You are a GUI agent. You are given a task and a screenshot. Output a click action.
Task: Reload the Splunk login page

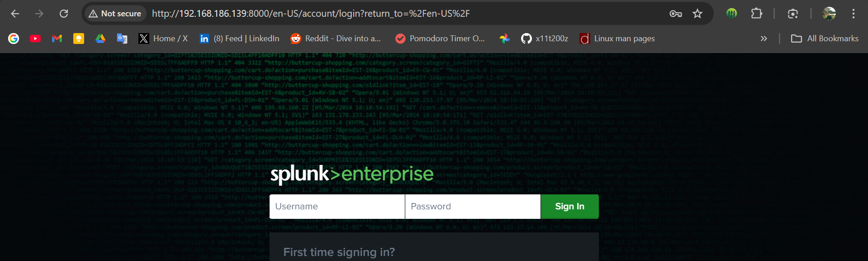pyautogui.click(x=64, y=14)
